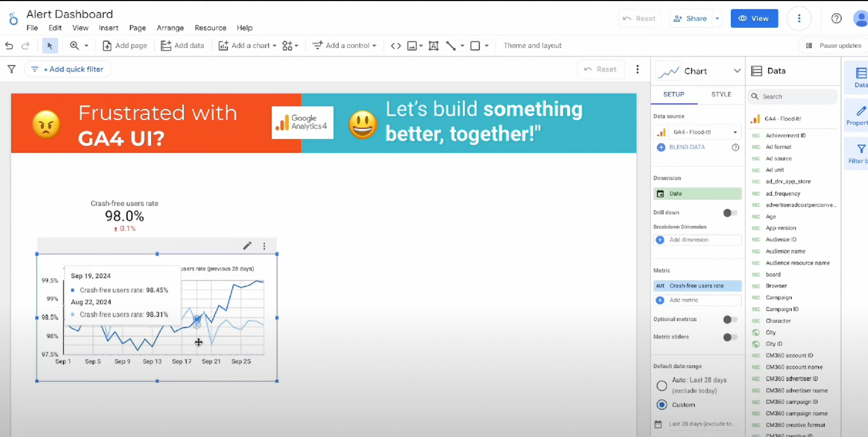Select the Browser field in data list
Screen dimensions: 868x437
pos(776,286)
